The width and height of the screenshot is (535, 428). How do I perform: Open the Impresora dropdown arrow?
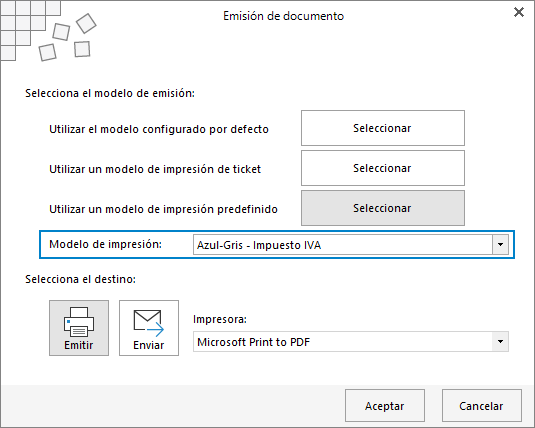point(500,341)
